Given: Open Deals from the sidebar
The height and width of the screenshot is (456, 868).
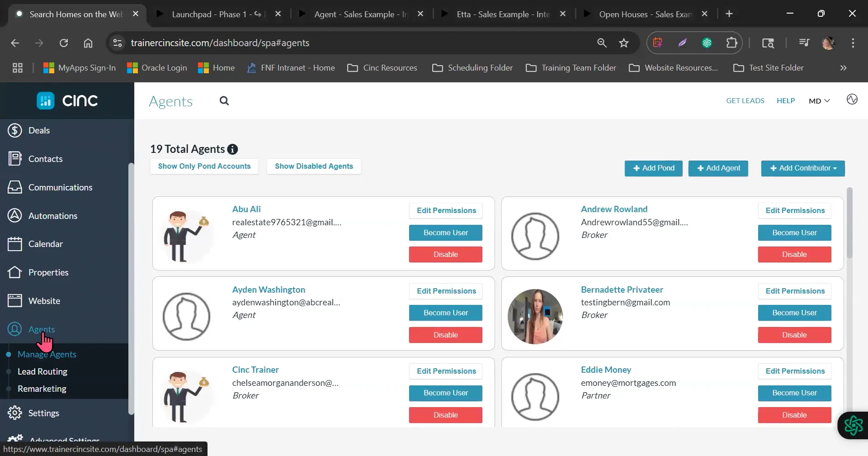Looking at the screenshot, I should (x=39, y=130).
